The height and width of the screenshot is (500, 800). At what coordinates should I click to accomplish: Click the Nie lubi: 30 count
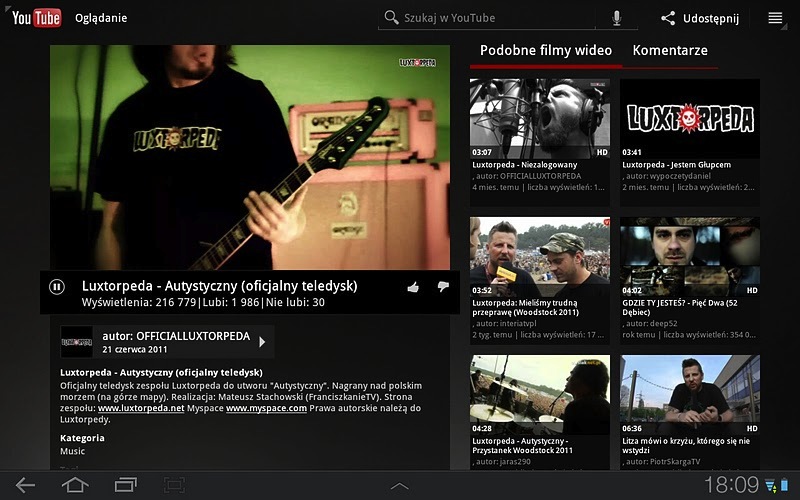[295, 303]
